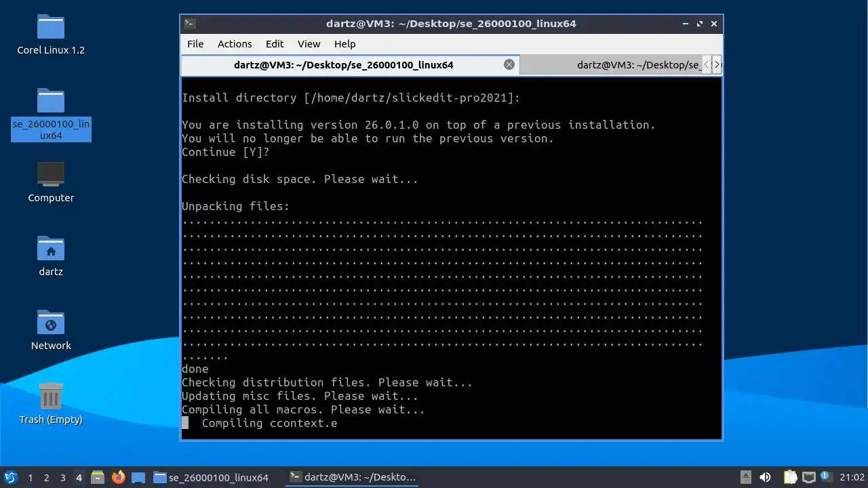Close the first terminal tab with its X

(509, 64)
